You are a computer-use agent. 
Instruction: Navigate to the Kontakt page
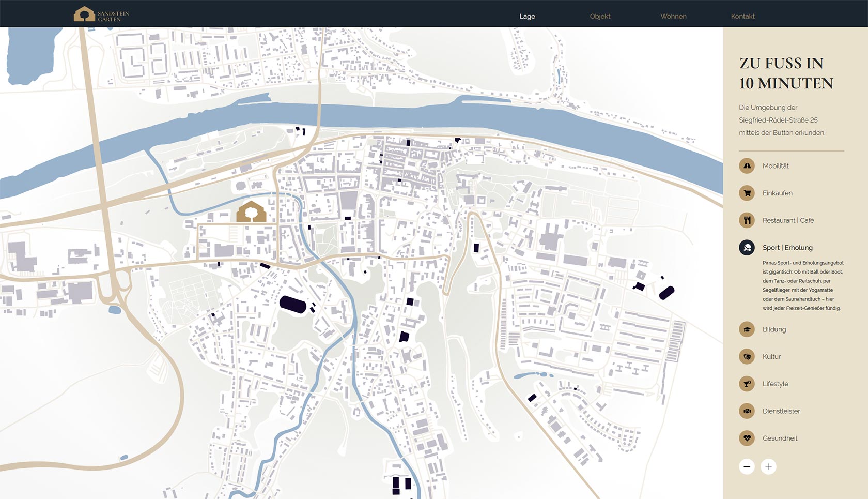[742, 17]
